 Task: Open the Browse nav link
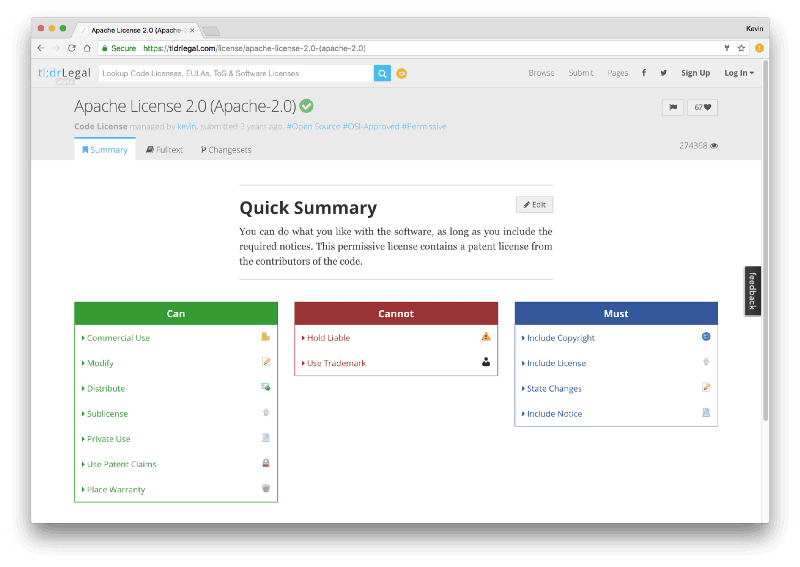coord(541,73)
